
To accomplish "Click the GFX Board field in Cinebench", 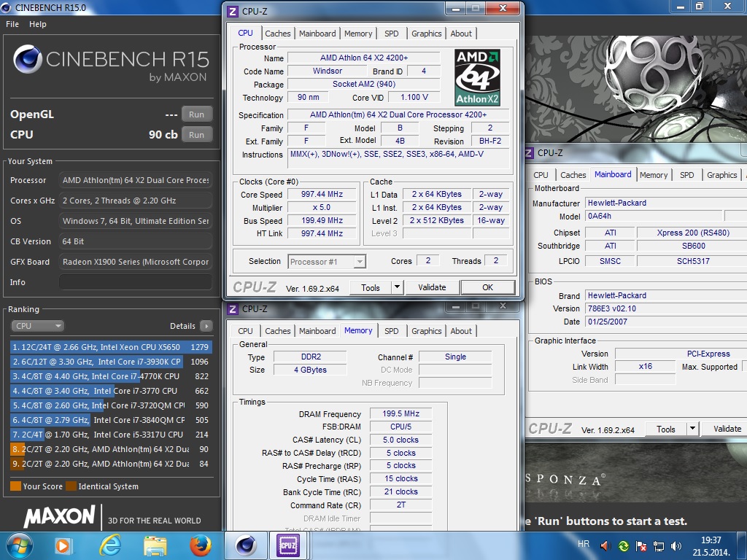I will 135,262.
